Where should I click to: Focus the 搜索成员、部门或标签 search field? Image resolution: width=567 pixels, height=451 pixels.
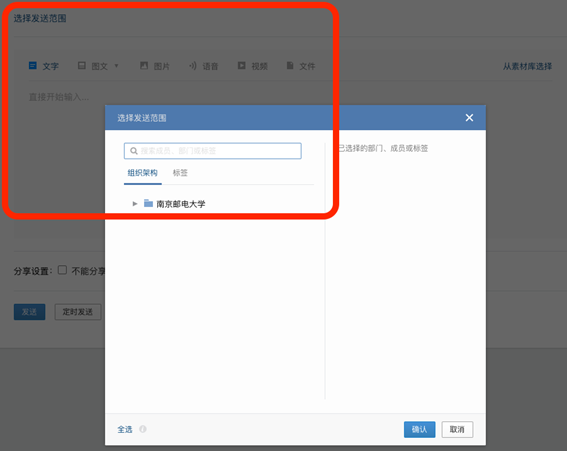click(x=213, y=151)
